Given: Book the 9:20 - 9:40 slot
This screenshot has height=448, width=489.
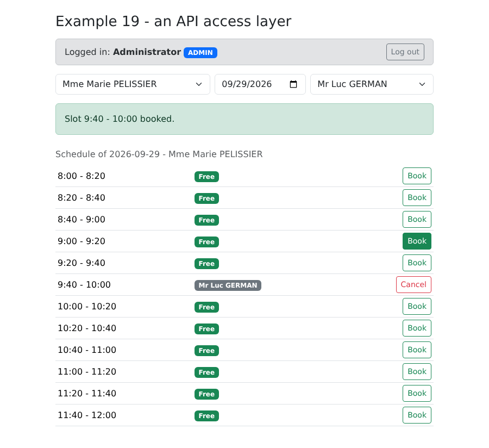Looking at the screenshot, I should click(x=417, y=263).
